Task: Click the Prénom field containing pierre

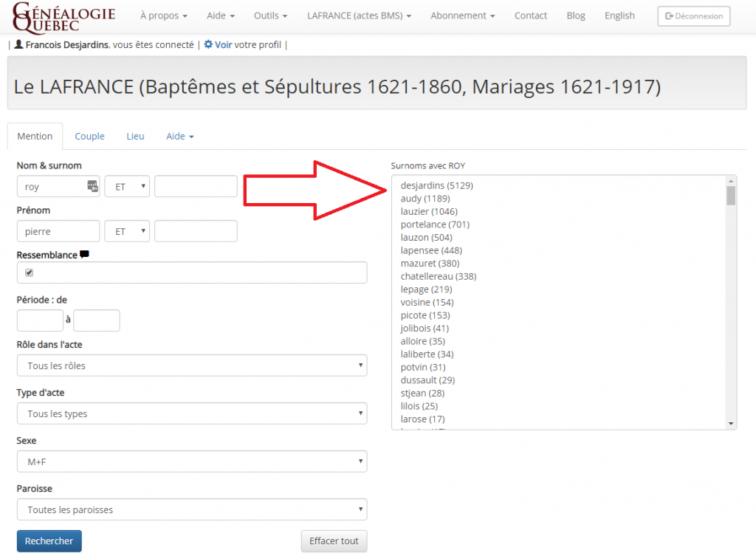Action: click(58, 231)
